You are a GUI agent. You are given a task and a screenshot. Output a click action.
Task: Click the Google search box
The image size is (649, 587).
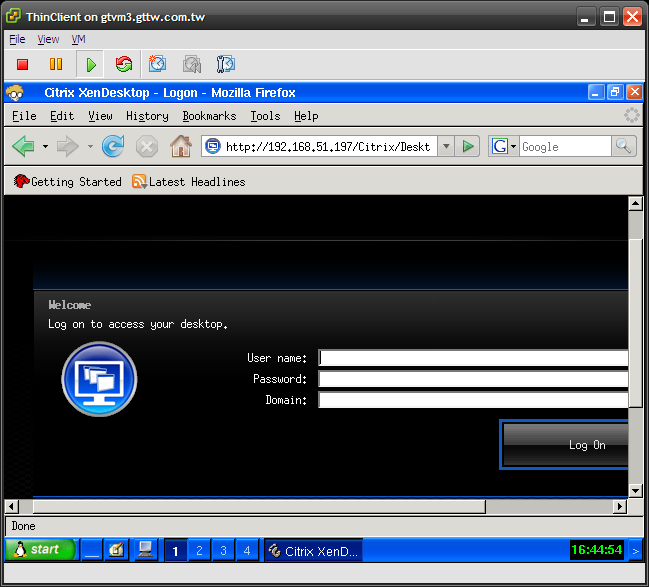point(565,147)
